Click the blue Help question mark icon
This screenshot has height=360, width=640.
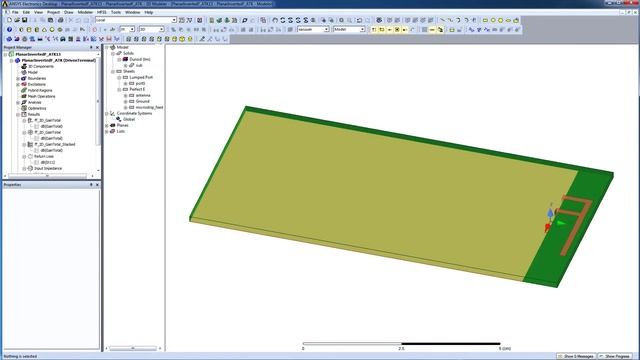coord(9,29)
